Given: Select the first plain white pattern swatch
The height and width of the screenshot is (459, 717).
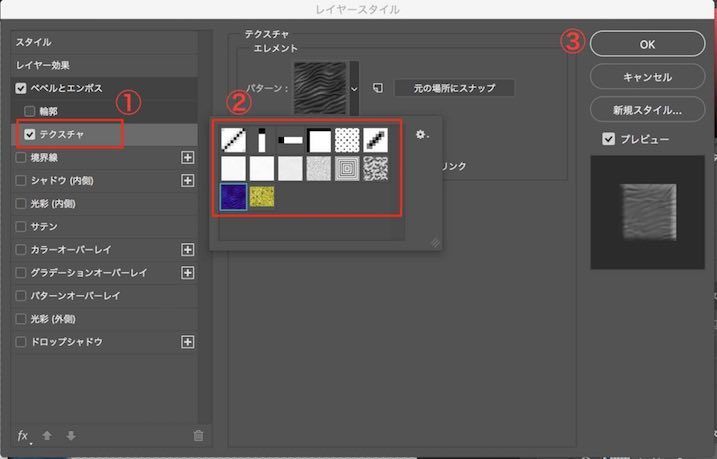Looking at the screenshot, I should (x=233, y=168).
